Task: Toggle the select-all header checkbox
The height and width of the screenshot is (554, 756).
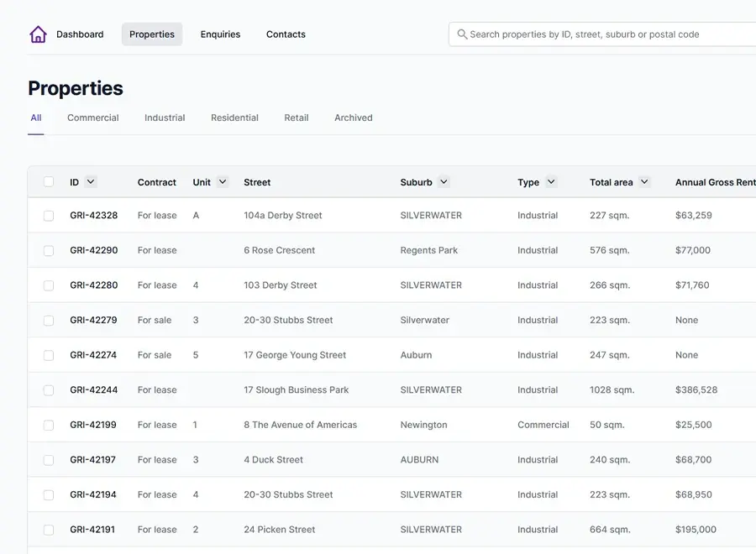Action: click(x=49, y=182)
